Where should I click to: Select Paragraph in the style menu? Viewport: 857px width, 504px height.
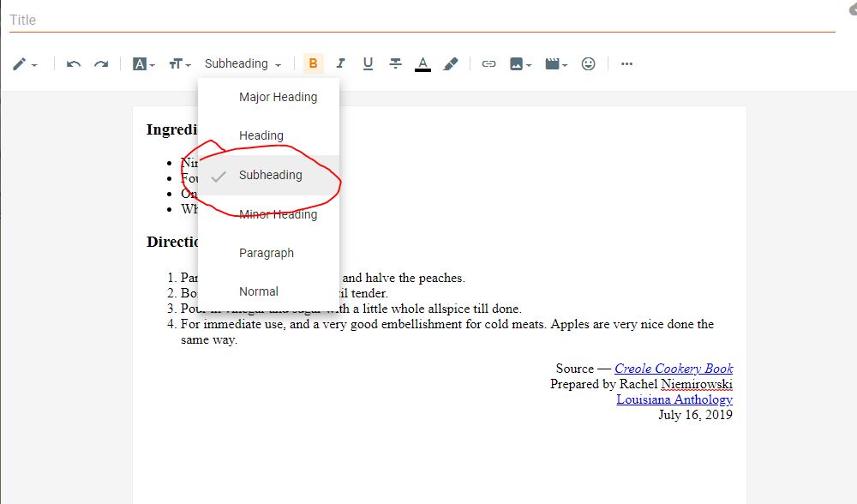[266, 253]
